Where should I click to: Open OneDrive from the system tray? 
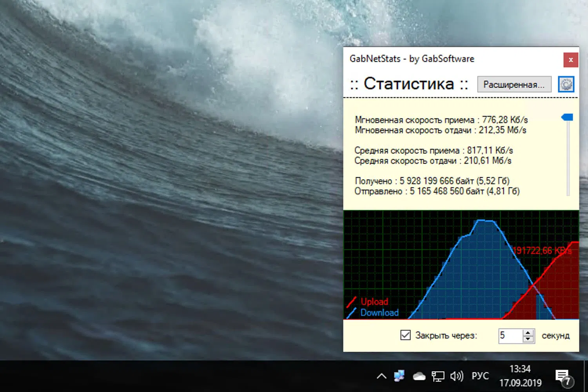pyautogui.click(x=419, y=376)
